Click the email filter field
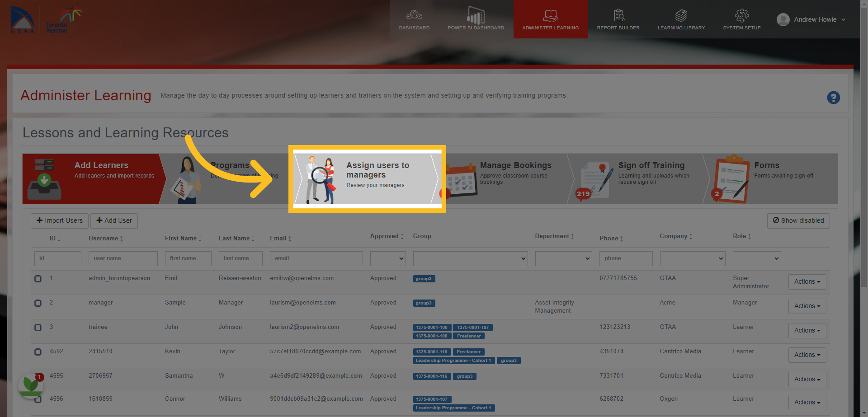The image size is (868, 417). click(316, 258)
